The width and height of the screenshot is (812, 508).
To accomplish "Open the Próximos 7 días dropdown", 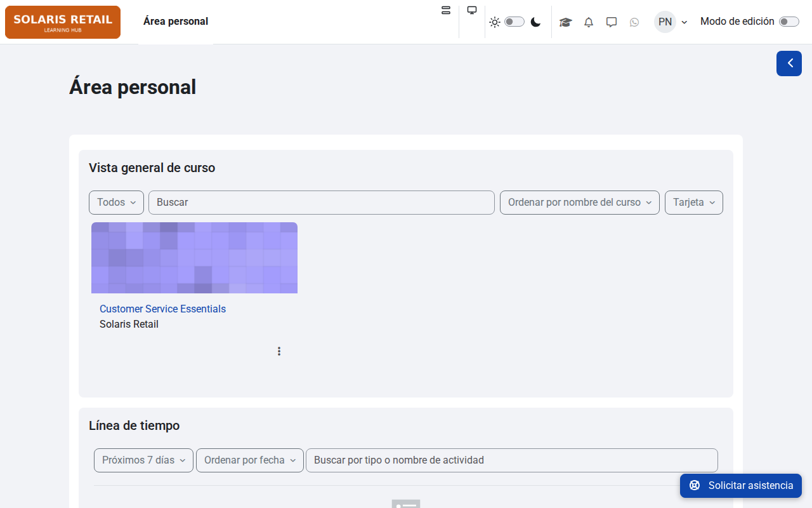I will point(143,460).
